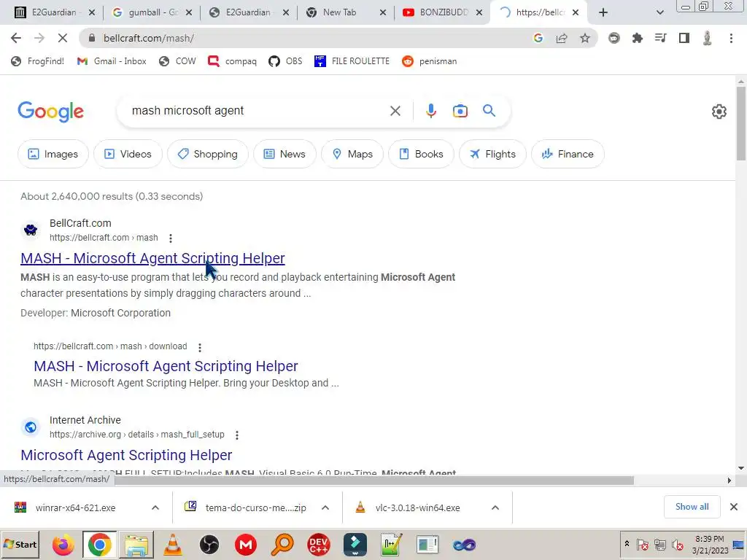Open Internet Archive Microsoft Agent Scripting Helper link
The height and width of the screenshot is (560, 747).
(x=126, y=455)
